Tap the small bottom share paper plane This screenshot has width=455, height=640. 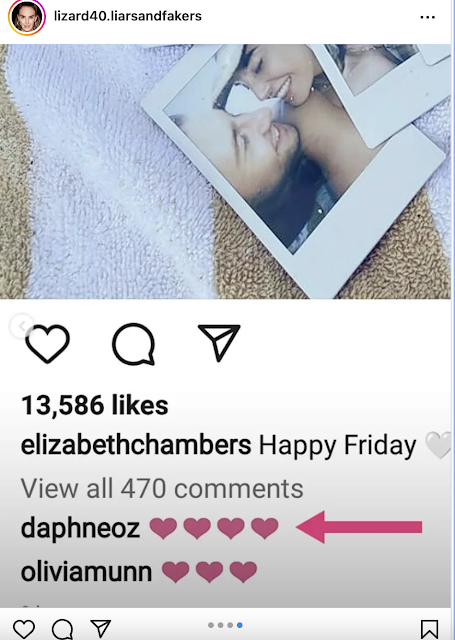100,628
